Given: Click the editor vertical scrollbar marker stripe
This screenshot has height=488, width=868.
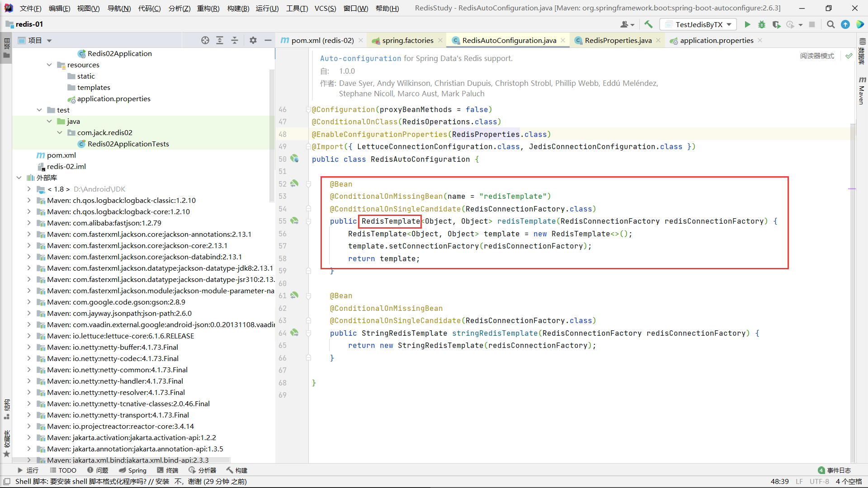Looking at the screenshot, I should point(852,188).
